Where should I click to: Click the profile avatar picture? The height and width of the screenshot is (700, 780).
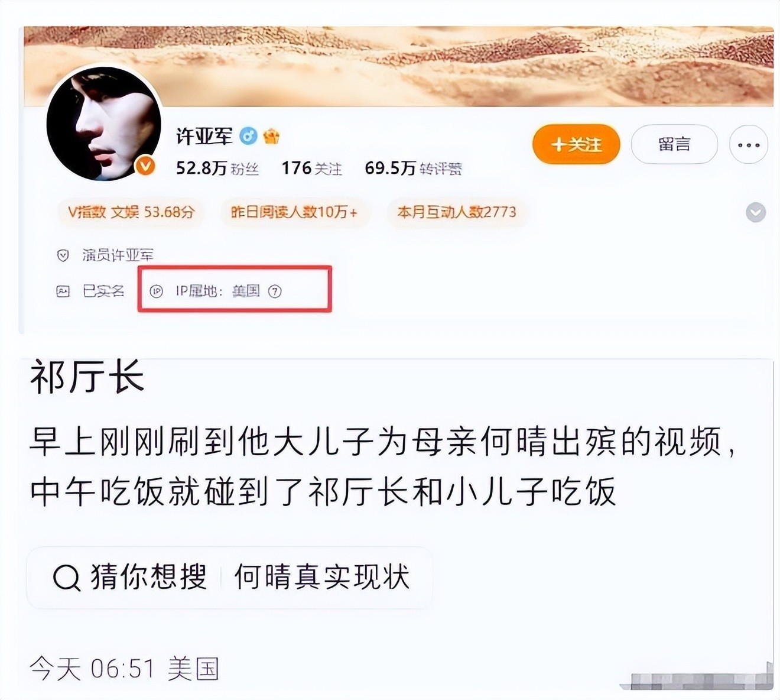(x=104, y=124)
